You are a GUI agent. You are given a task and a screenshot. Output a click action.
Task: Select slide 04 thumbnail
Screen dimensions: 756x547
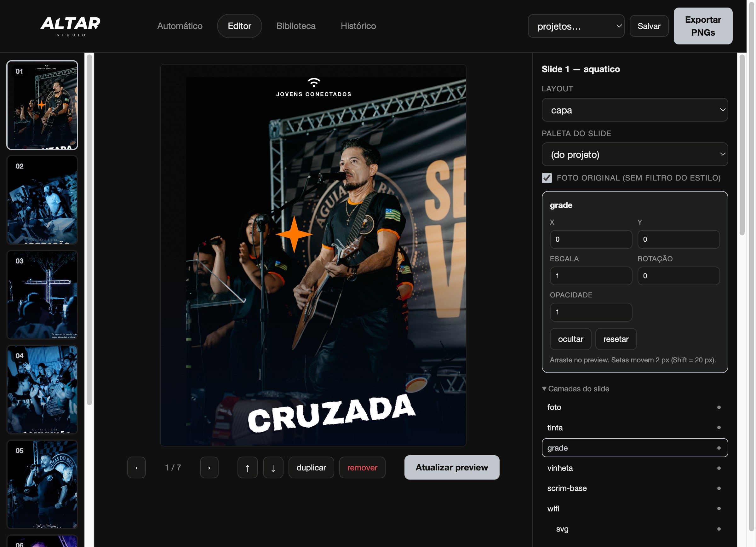coord(42,390)
